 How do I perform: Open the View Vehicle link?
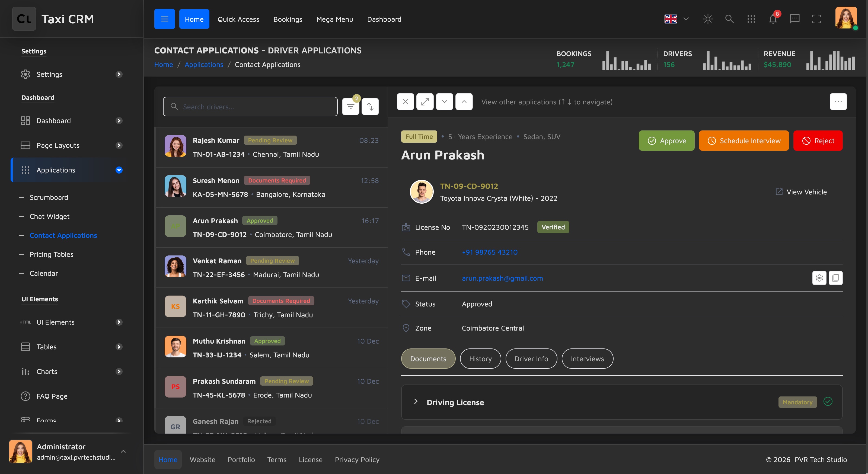pos(801,192)
